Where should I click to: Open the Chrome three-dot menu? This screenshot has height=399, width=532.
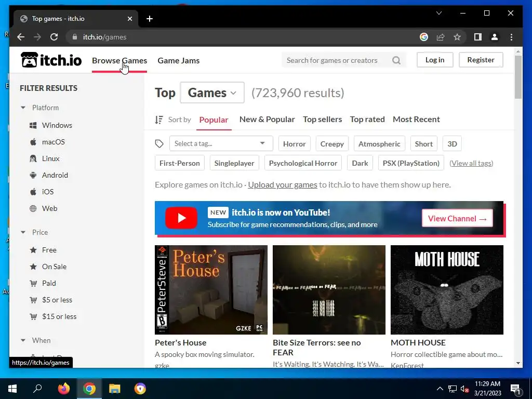click(511, 37)
